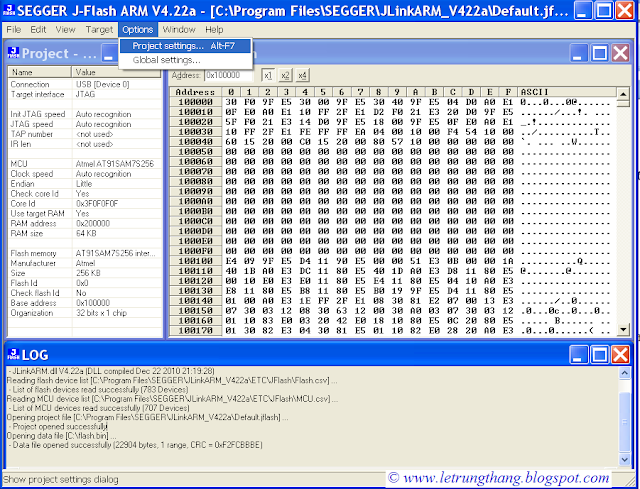Select the Flash memory row
The image size is (640, 489).
(x=84, y=253)
